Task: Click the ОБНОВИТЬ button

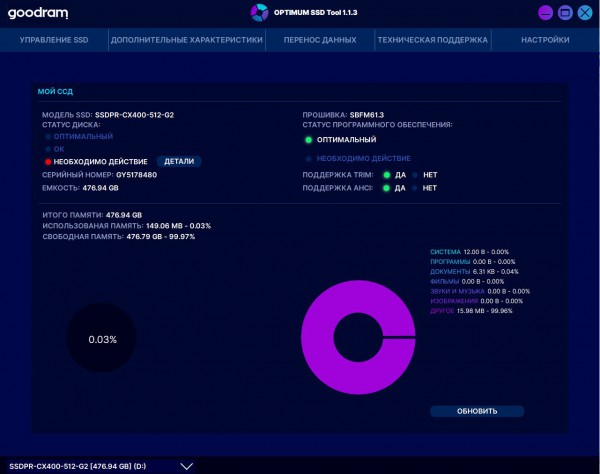Action: [x=477, y=411]
